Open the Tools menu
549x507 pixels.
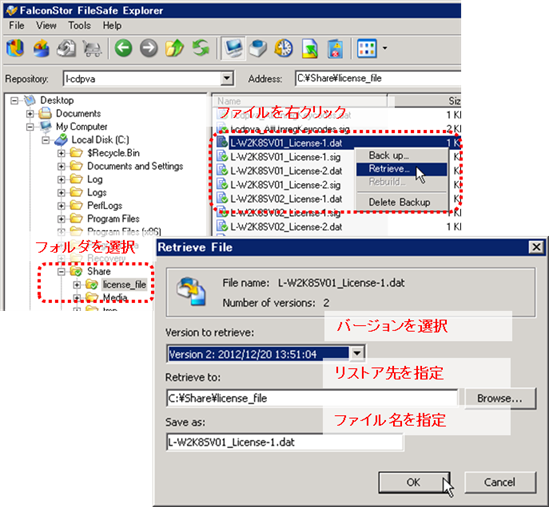[x=79, y=26]
